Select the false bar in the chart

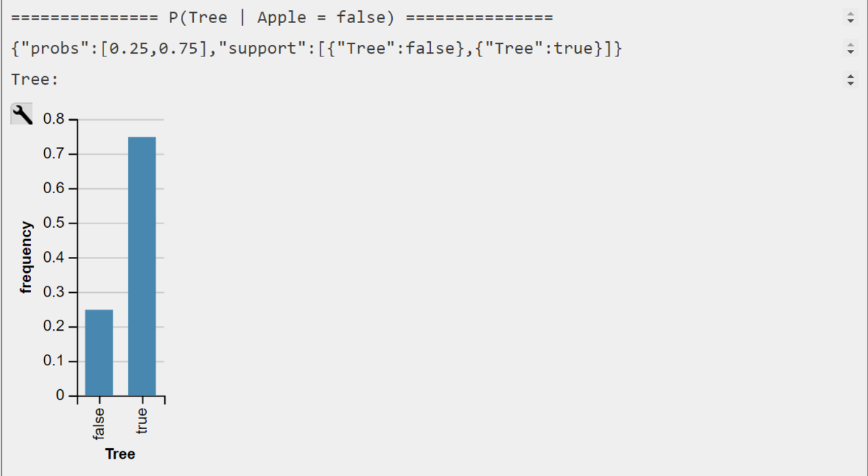tap(99, 352)
